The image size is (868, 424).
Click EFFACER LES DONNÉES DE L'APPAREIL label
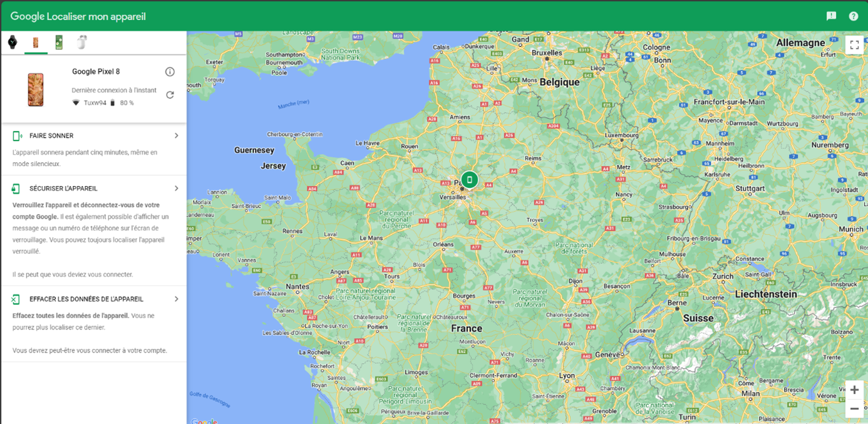coord(86,299)
